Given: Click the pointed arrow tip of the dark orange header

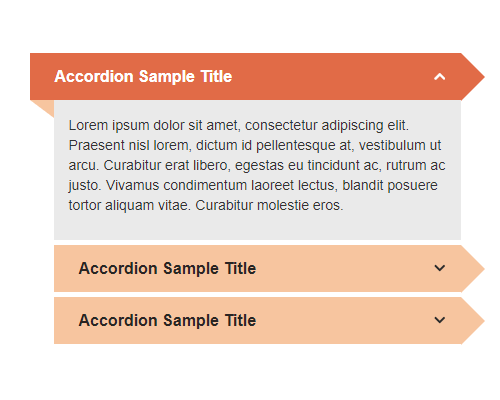Looking at the screenshot, I should tap(473, 77).
